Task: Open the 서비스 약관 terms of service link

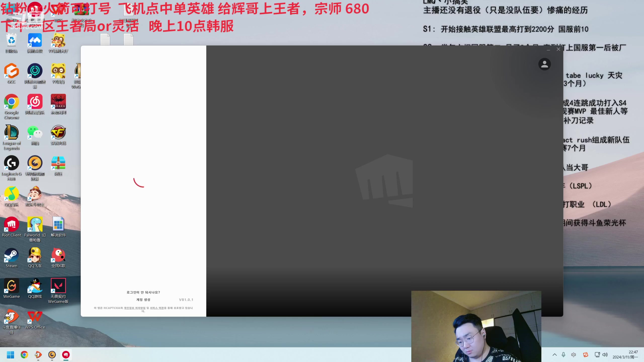Action: 157,308
